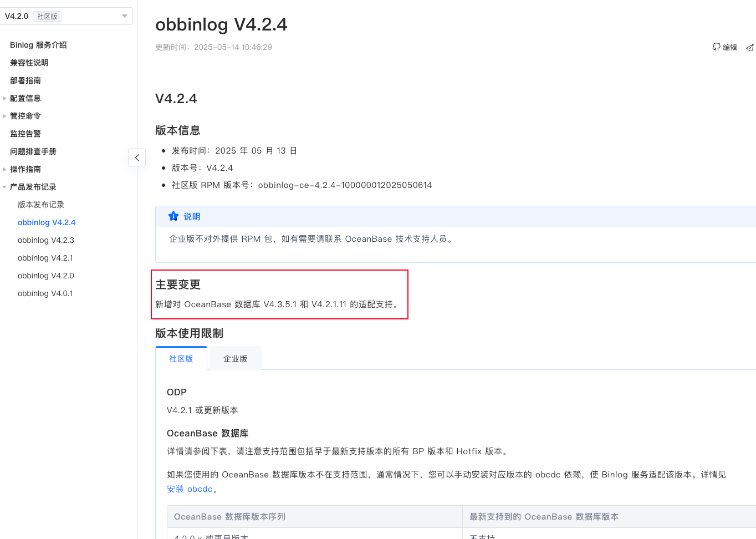Click the 说明 note title
756x539 pixels.
tap(192, 217)
